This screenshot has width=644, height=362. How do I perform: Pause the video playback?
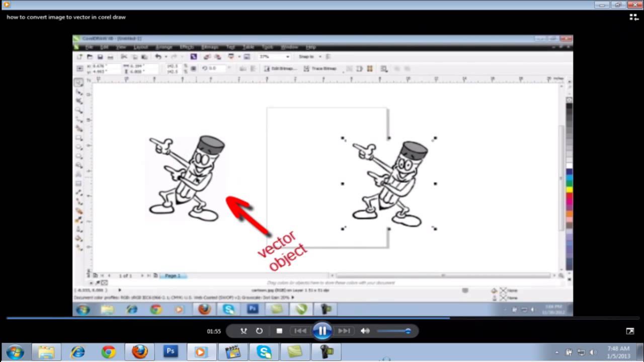(322, 331)
